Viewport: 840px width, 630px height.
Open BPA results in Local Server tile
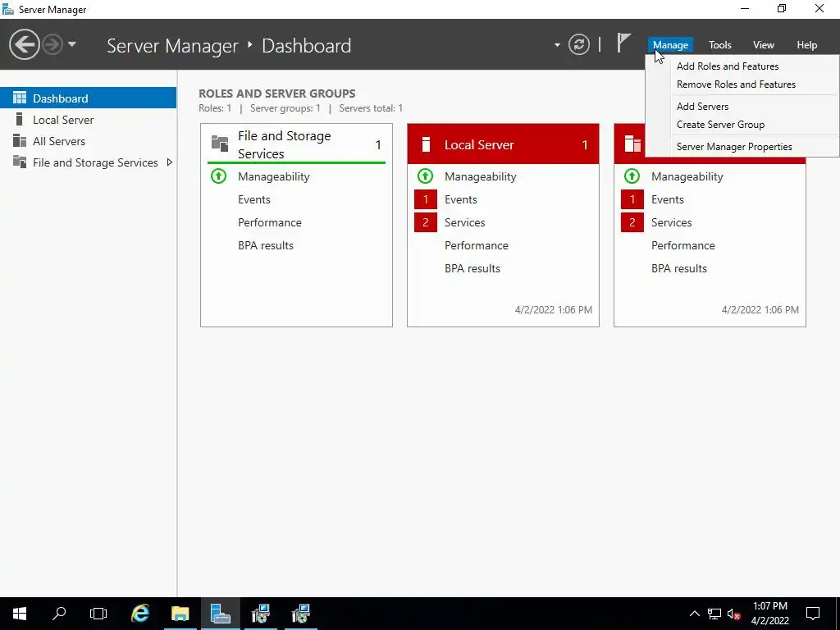(x=472, y=269)
